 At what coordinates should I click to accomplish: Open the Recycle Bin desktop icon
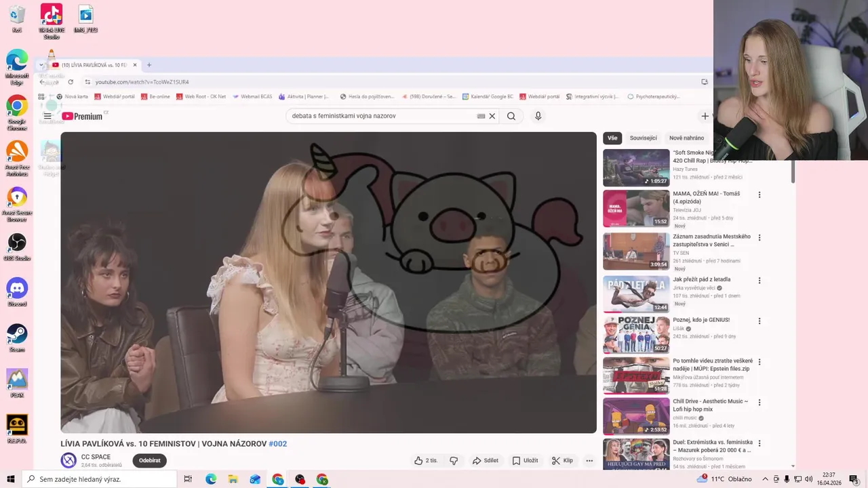point(17,20)
